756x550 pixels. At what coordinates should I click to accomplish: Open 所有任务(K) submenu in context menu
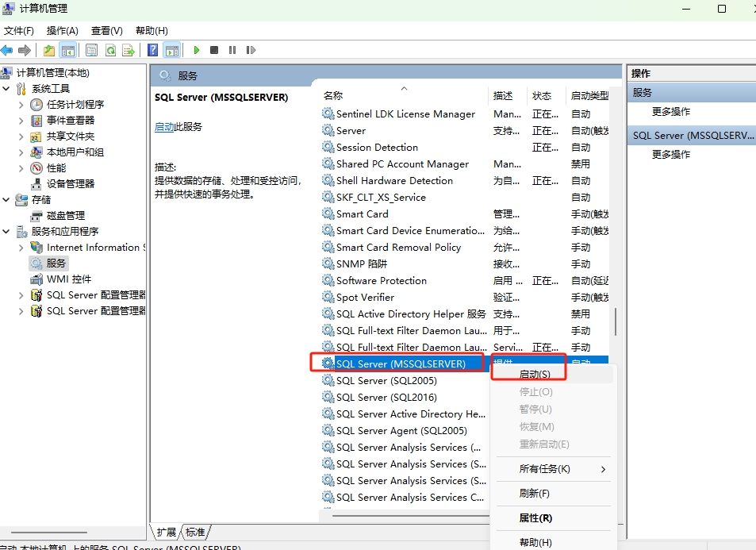(x=553, y=469)
